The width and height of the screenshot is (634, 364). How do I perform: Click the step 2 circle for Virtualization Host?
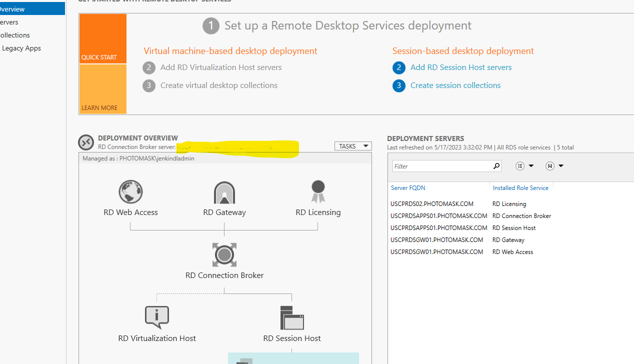tap(148, 67)
